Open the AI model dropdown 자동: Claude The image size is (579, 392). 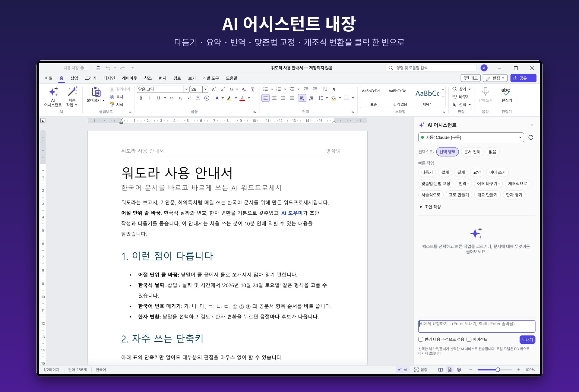click(x=471, y=138)
